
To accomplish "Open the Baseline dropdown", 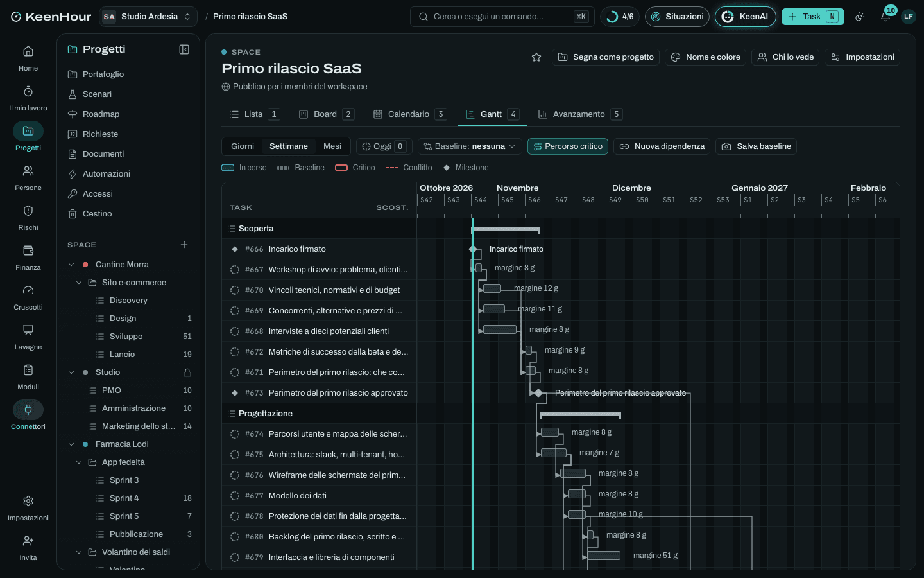I will click(x=470, y=146).
